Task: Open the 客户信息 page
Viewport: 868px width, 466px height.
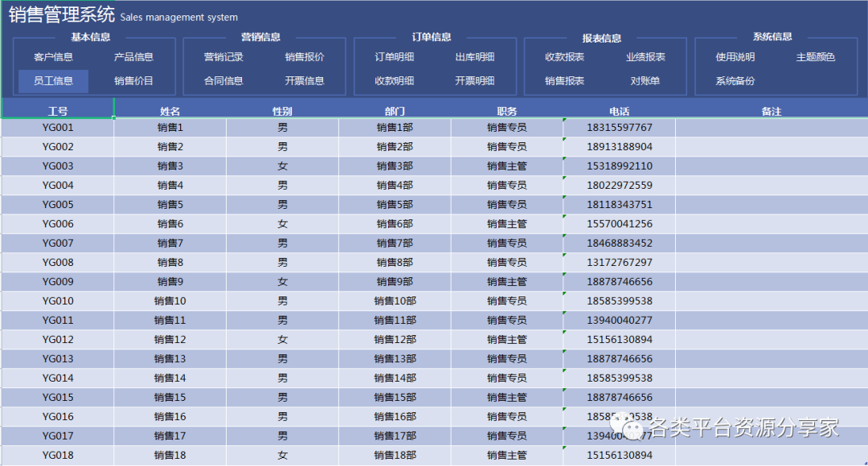Action: pos(53,57)
